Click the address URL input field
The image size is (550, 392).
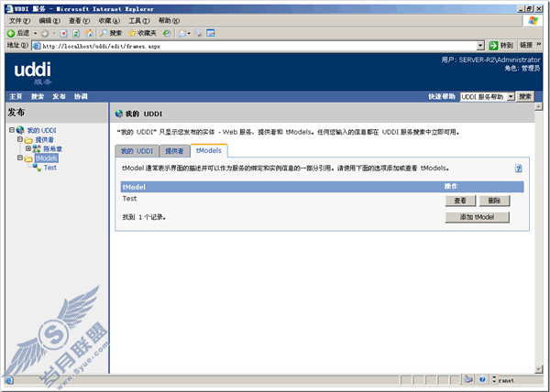pyautogui.click(x=258, y=46)
